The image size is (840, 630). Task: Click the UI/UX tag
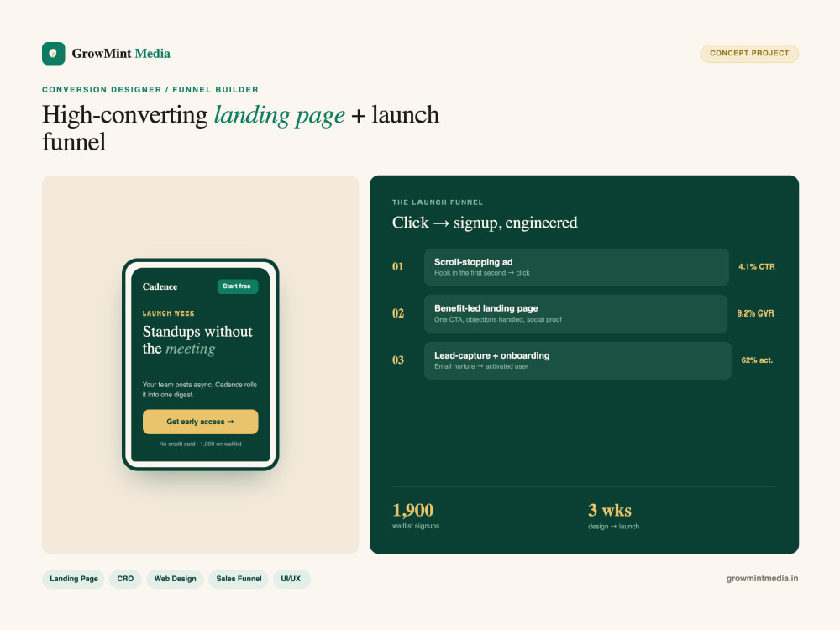291,579
